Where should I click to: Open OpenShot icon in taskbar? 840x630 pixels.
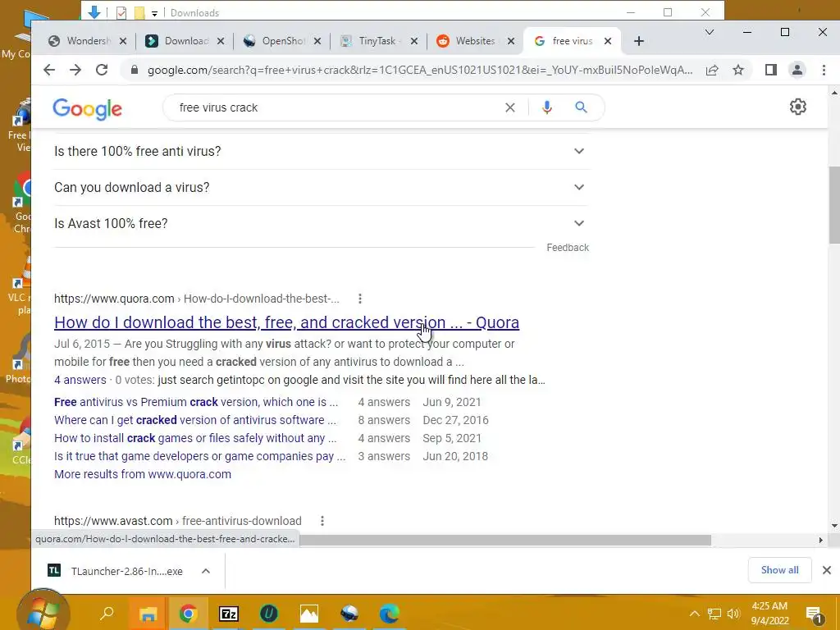click(x=349, y=614)
